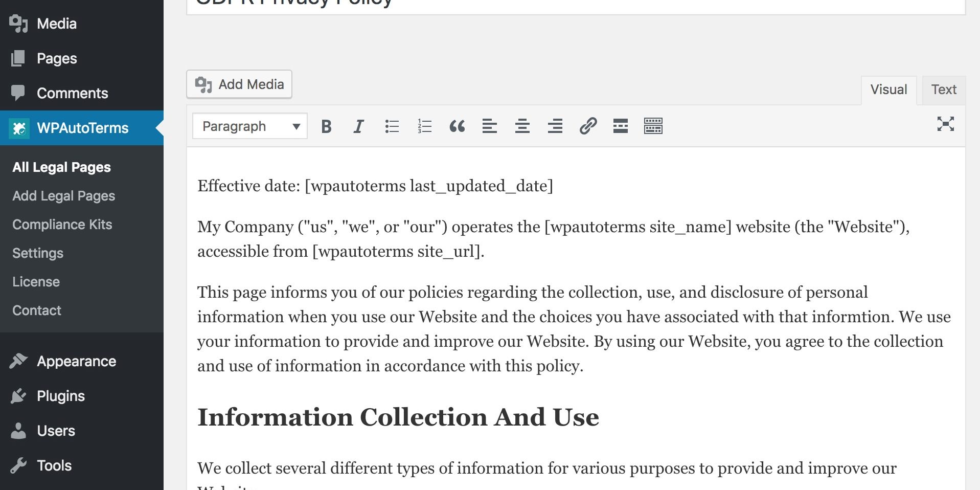The width and height of the screenshot is (980, 490).
Task: Insert a numbered list
Action: click(x=424, y=126)
